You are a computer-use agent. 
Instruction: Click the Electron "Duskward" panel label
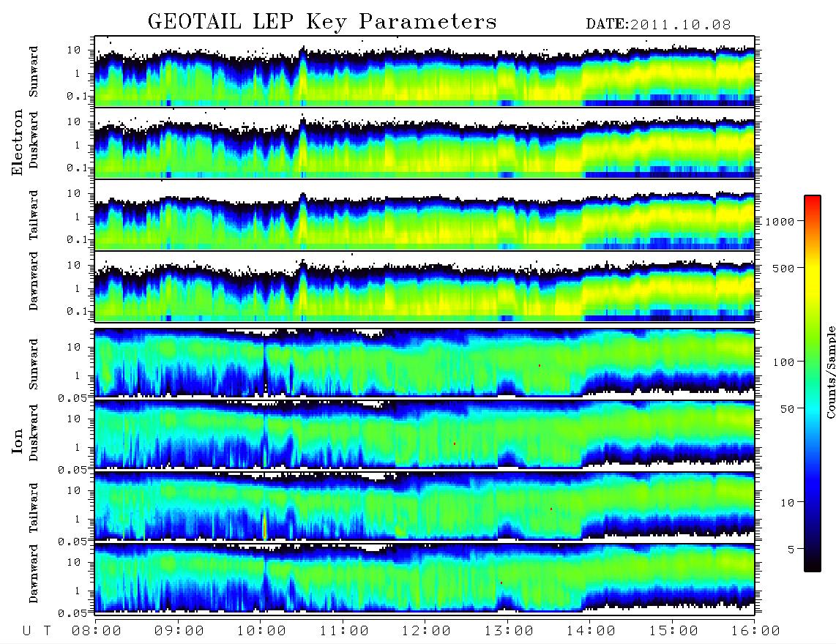(34, 140)
